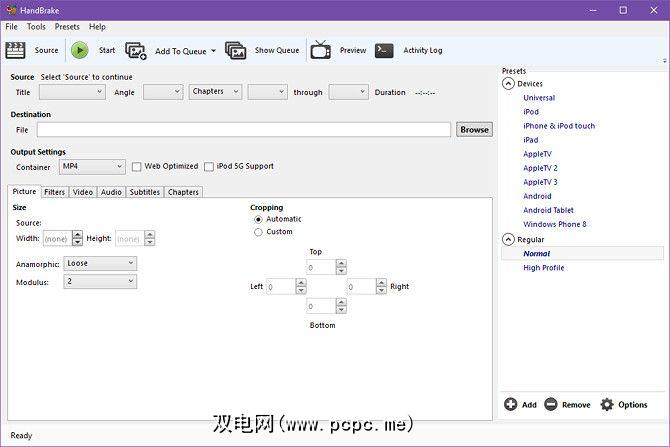Viewport: 670px width, 447px height.
Task: Click the Add preset plus icon
Action: (510, 404)
